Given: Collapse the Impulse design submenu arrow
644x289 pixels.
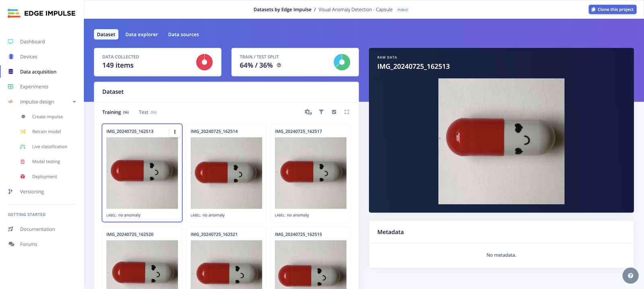Looking at the screenshot, I should (x=74, y=102).
